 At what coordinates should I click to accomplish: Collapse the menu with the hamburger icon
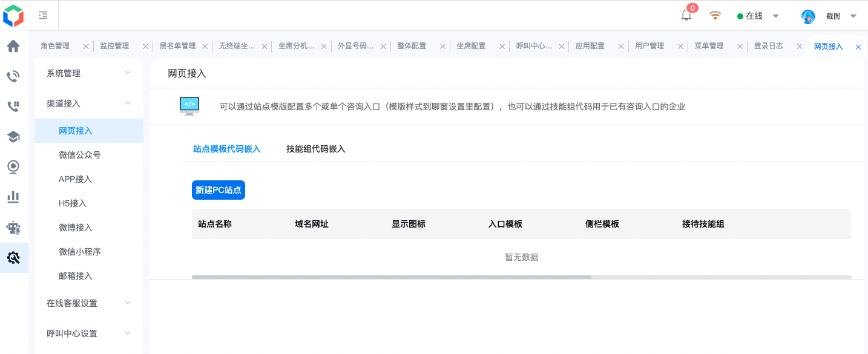tap(43, 15)
